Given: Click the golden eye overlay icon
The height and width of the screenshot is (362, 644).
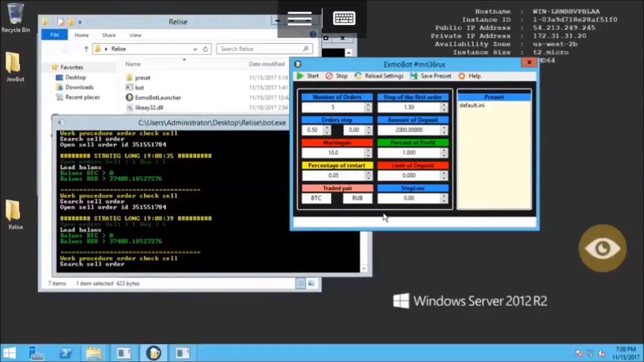Looking at the screenshot, I should coord(603,248).
